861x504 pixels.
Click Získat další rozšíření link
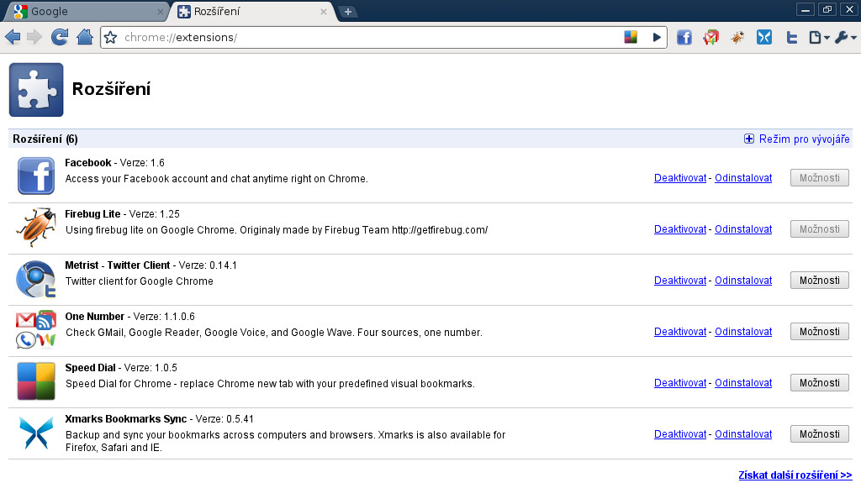[x=795, y=475]
